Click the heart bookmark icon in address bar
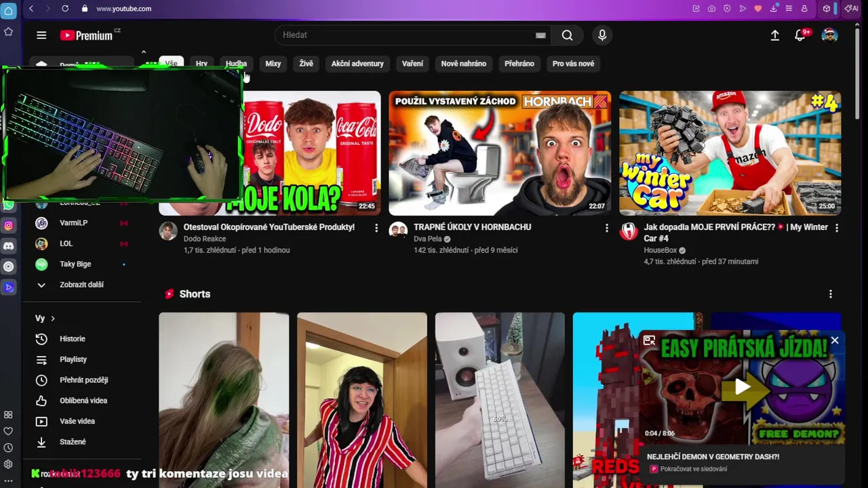 click(x=758, y=9)
